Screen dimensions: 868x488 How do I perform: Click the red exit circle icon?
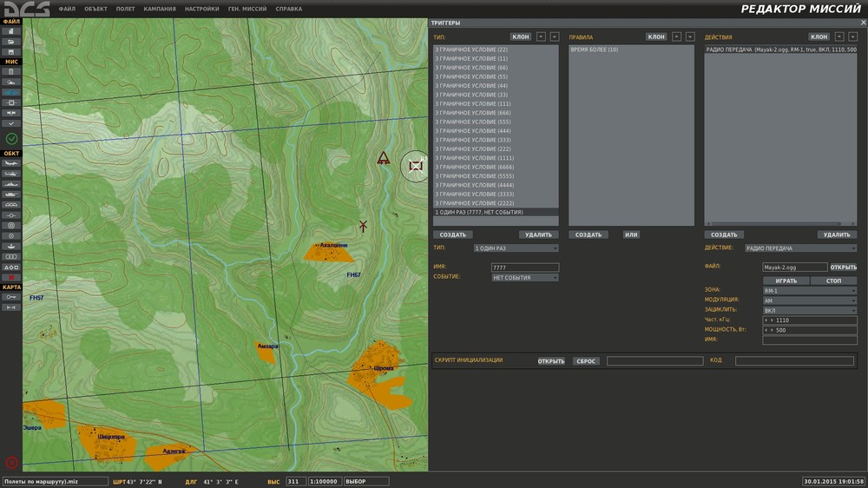[11, 463]
